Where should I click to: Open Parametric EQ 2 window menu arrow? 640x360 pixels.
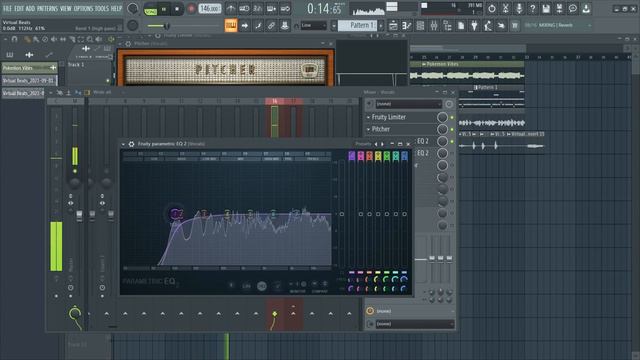coord(123,144)
